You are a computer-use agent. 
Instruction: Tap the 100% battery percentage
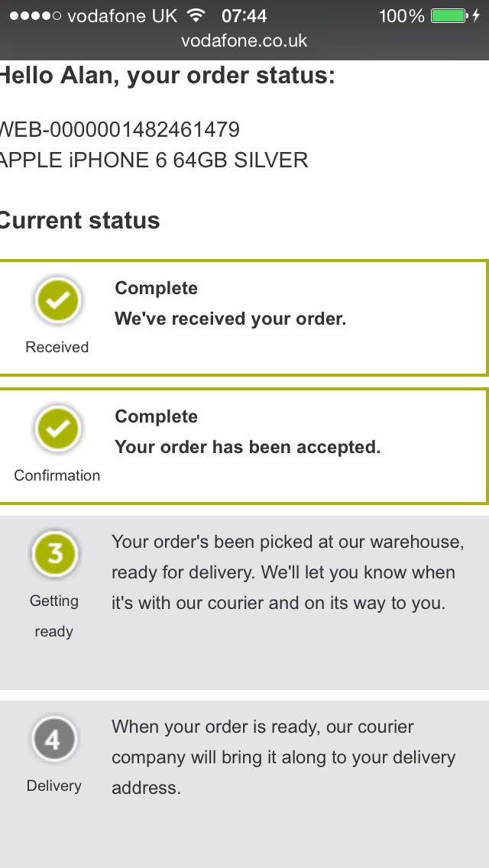[401, 16]
